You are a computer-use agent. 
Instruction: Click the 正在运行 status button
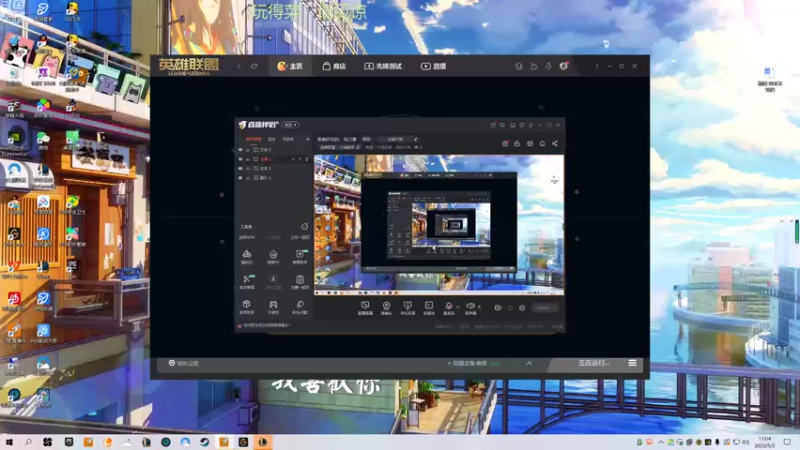click(x=594, y=363)
